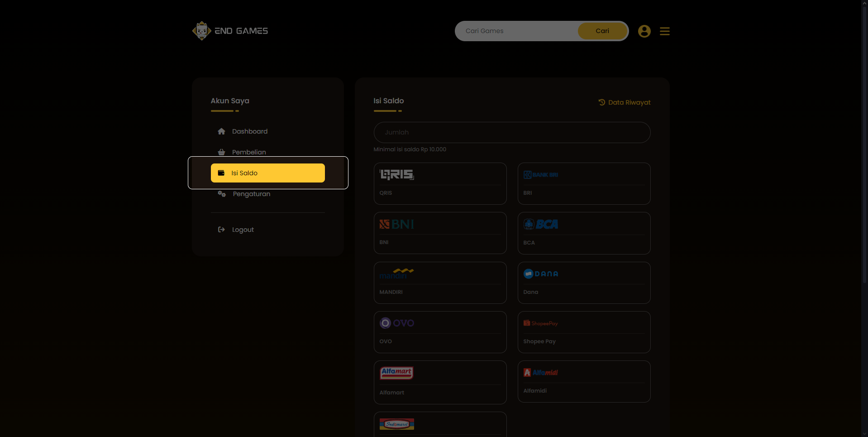Open Dashboard in the sidebar menu

(268, 131)
